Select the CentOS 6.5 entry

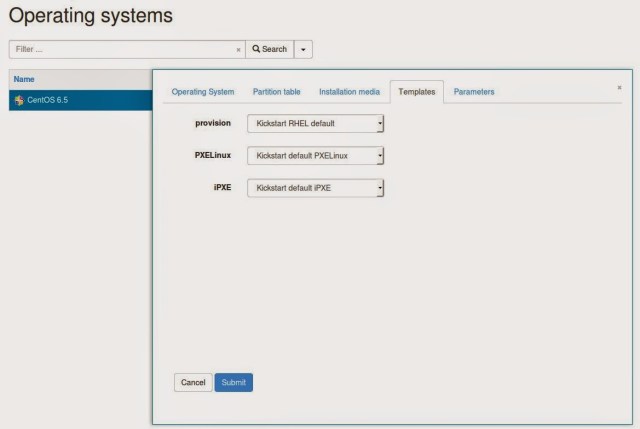[x=46, y=100]
